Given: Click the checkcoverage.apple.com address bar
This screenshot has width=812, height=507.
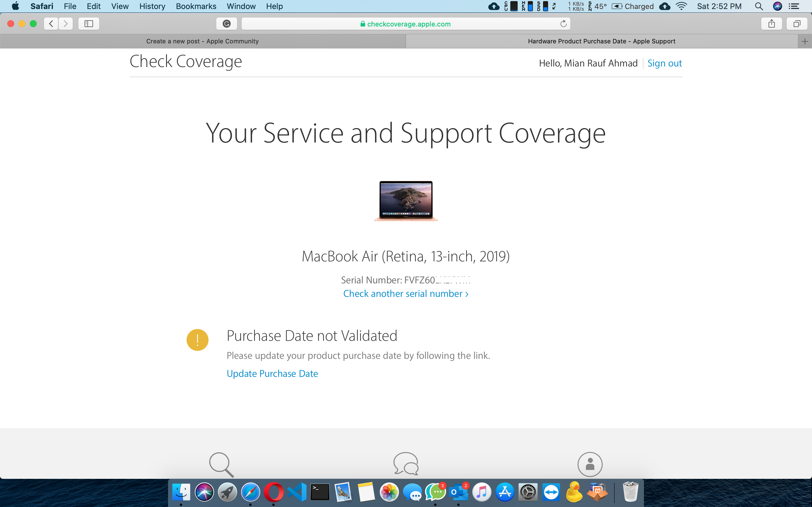Looking at the screenshot, I should tap(405, 24).
